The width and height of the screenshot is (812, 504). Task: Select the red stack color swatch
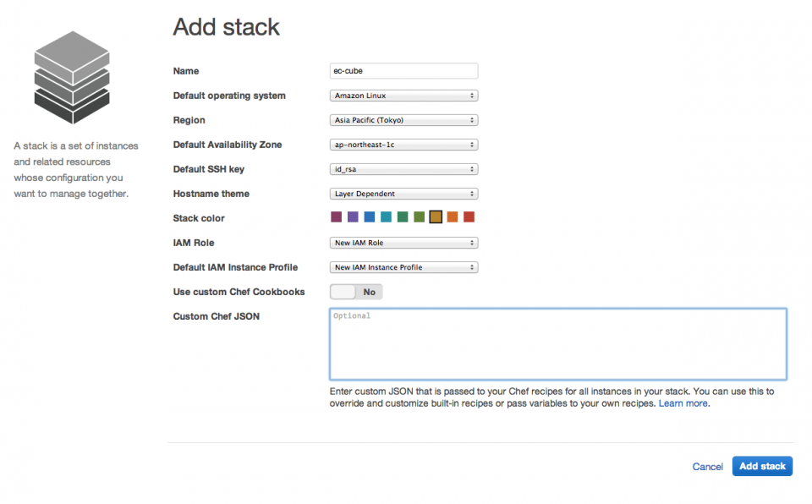tap(469, 216)
